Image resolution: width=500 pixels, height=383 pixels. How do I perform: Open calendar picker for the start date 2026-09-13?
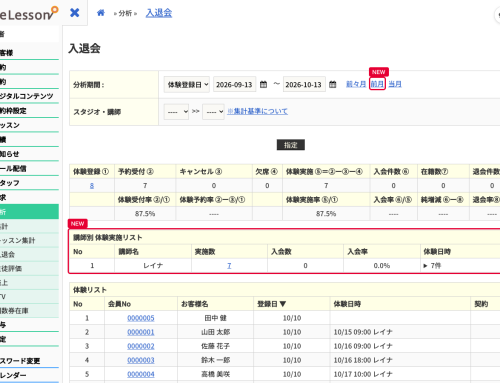click(263, 84)
